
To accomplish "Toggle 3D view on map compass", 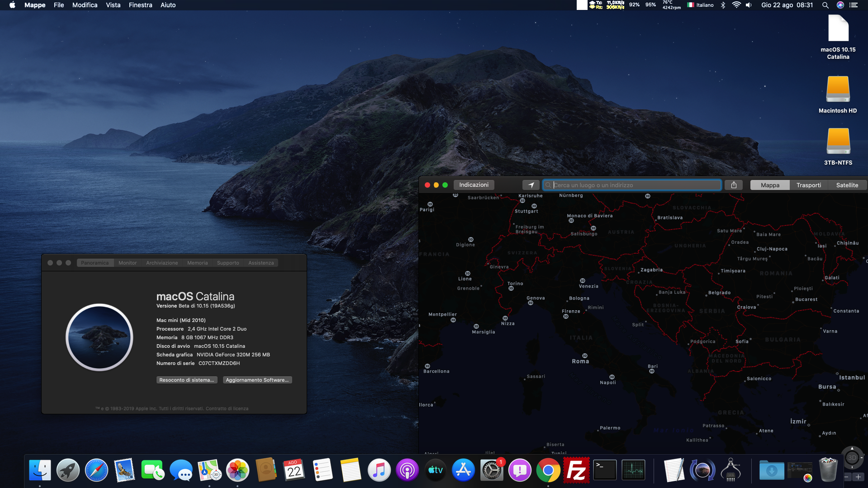I will coord(852,458).
